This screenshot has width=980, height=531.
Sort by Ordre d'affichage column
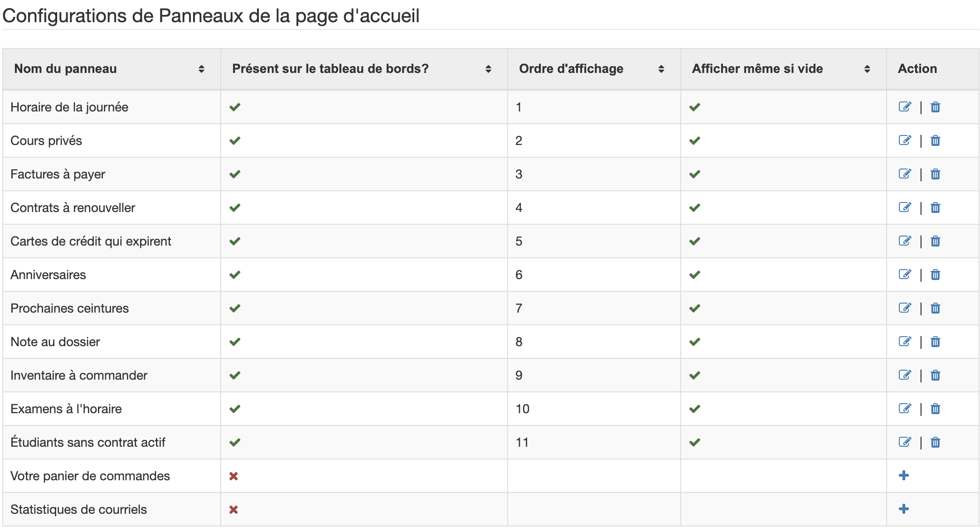pyautogui.click(x=661, y=69)
